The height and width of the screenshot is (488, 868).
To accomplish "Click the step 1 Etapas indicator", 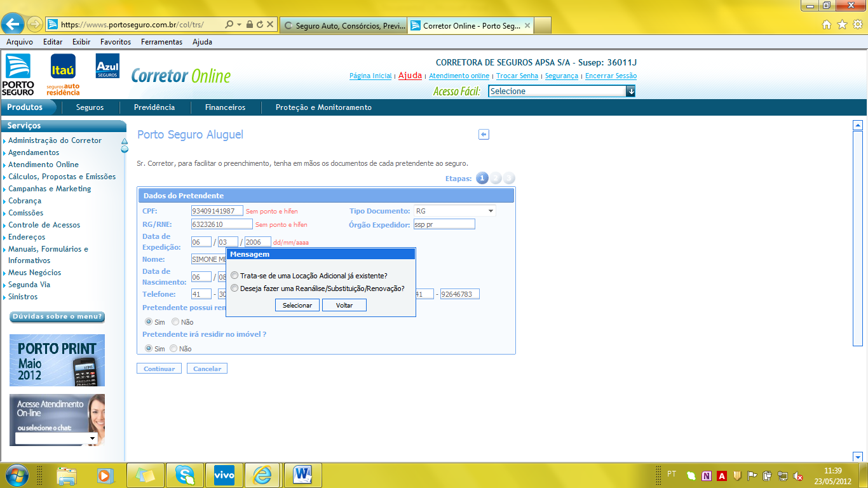I will (482, 179).
